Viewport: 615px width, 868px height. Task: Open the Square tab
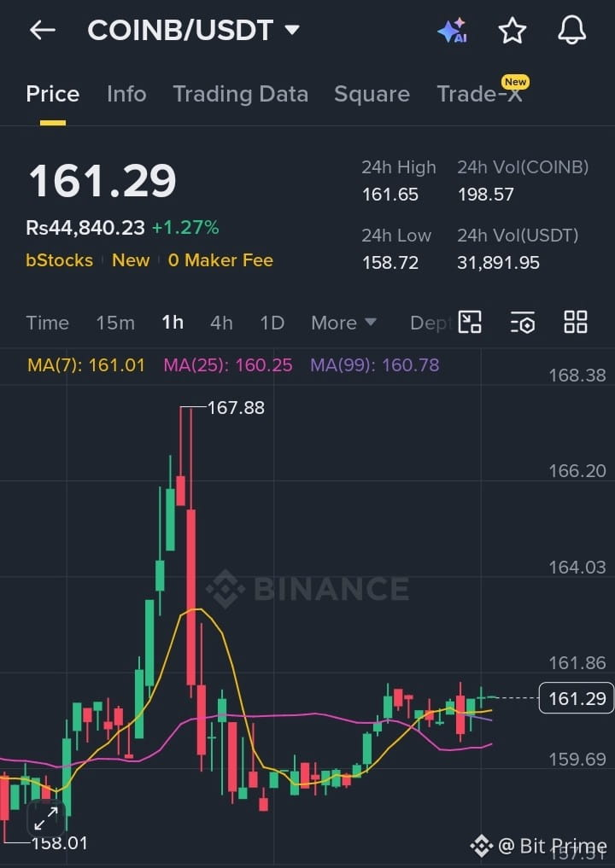[x=372, y=94]
